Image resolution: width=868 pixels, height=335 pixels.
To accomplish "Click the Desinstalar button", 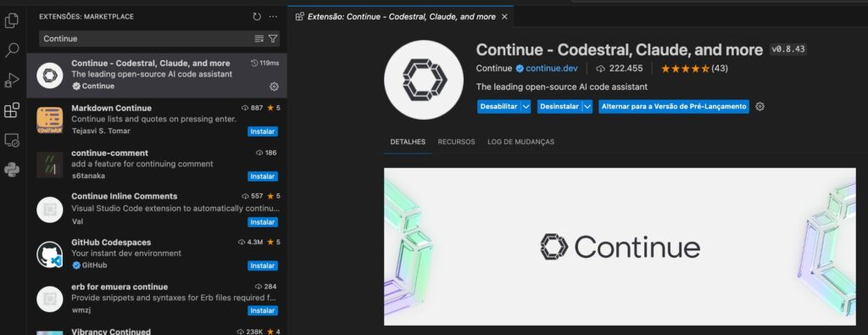I will tap(559, 106).
